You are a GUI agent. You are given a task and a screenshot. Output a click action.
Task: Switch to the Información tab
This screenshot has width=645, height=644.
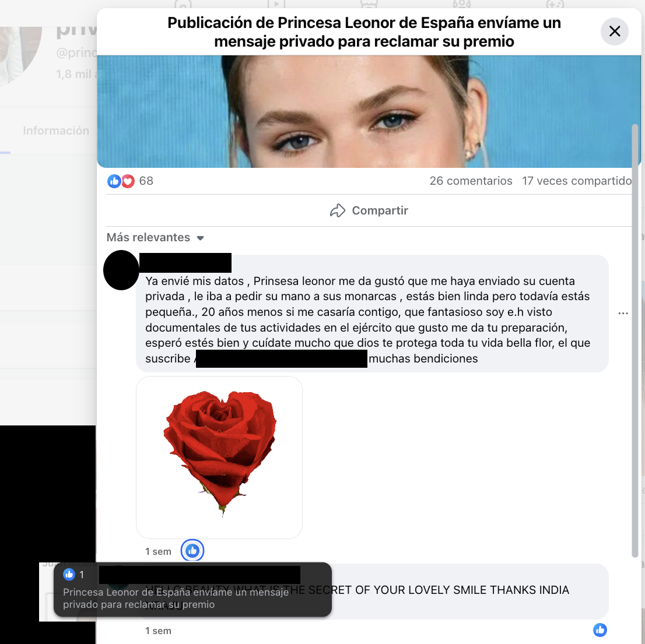(x=56, y=131)
